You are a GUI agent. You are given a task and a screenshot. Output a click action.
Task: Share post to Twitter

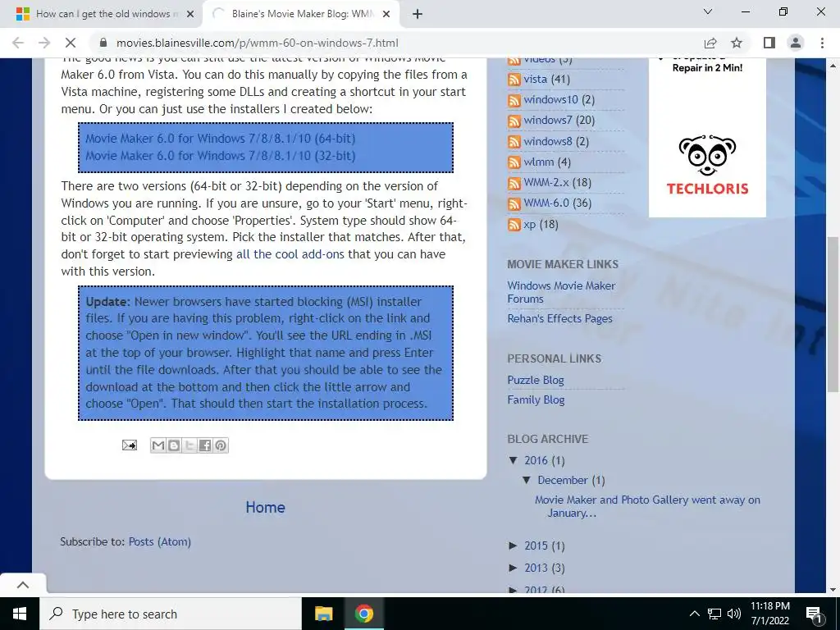tap(189, 445)
